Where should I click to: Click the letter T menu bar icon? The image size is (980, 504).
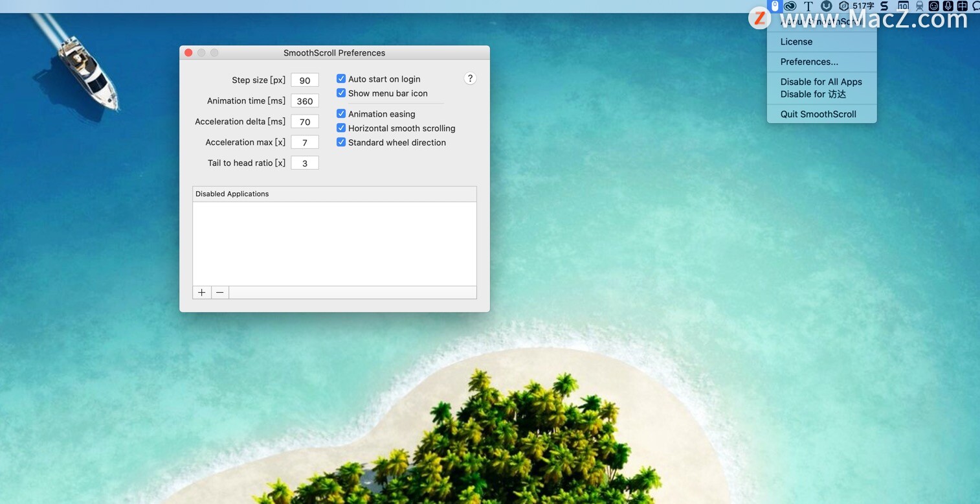[x=808, y=6]
